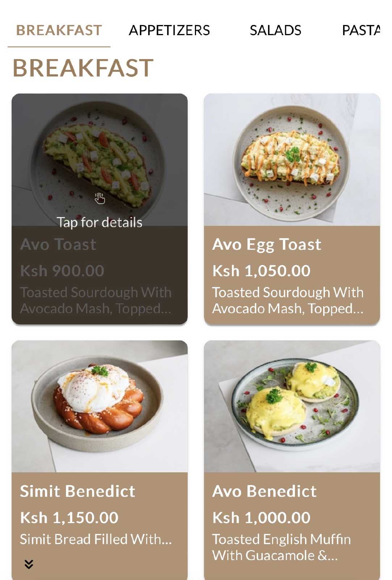Select the Ksh 1,050.00 price
The width and height of the screenshot is (392, 580).
click(262, 271)
